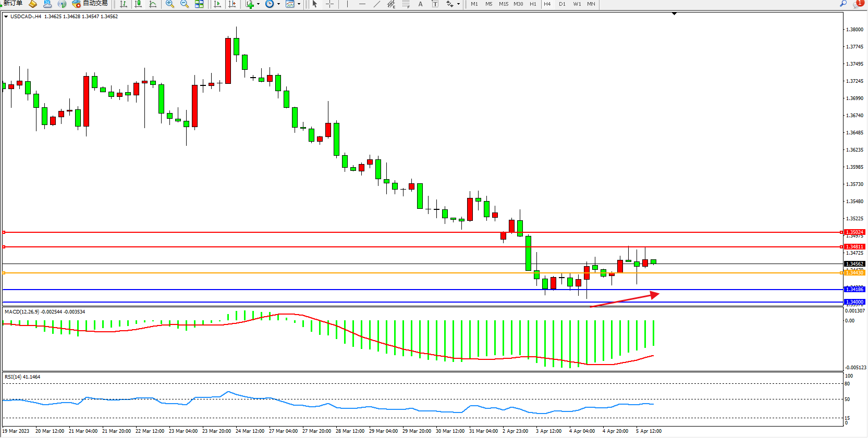
Task: Select the horizontal line drawing tool
Action: pyautogui.click(x=362, y=4)
